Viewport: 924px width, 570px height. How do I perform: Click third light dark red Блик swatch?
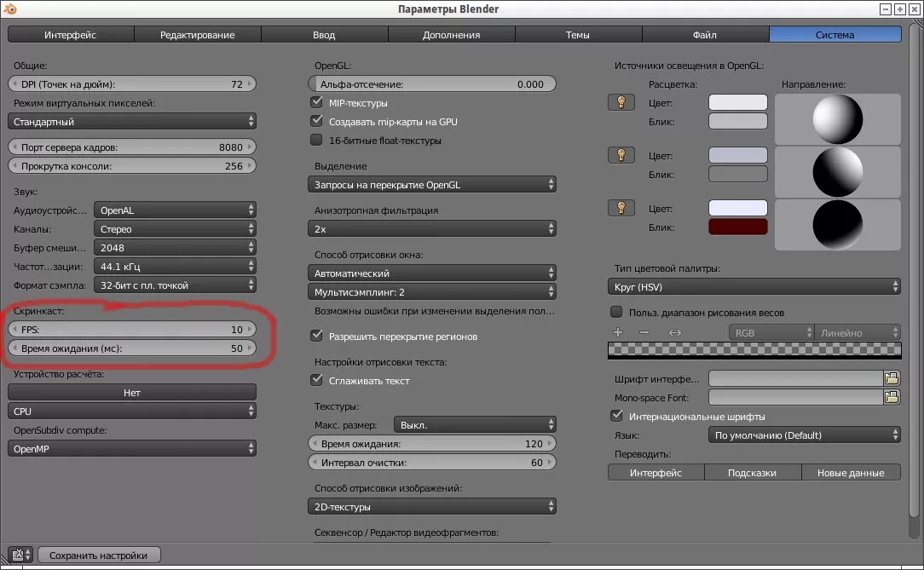[738, 227]
